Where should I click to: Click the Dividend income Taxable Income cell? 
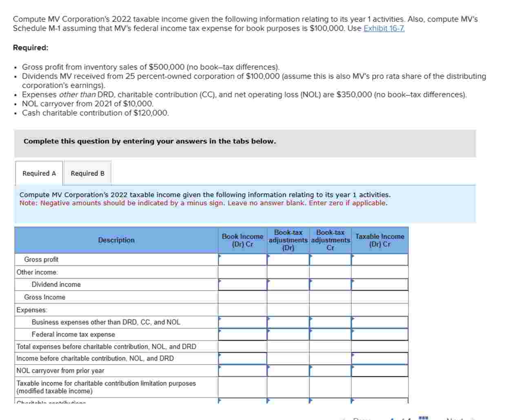coord(379,285)
